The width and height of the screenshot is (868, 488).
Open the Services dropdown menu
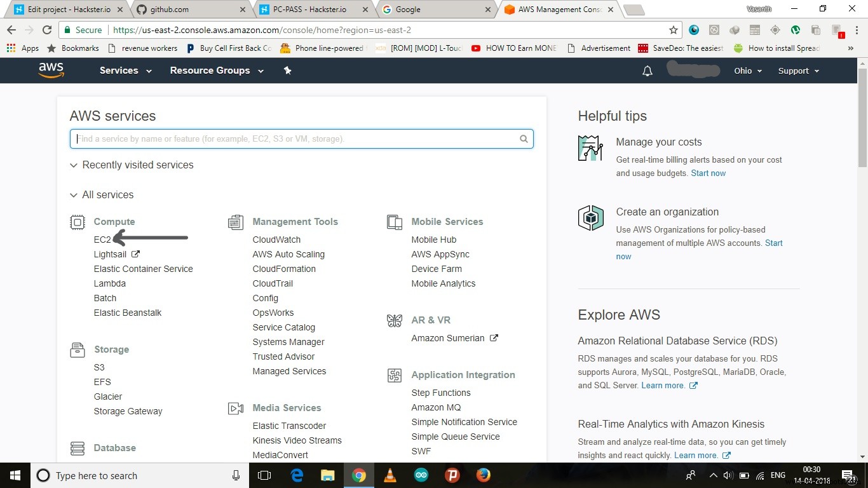(125, 71)
